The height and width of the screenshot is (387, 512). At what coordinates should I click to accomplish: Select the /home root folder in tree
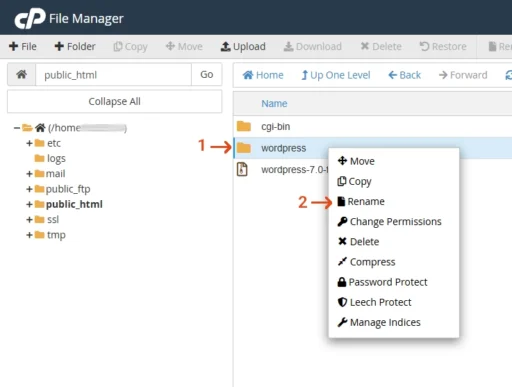[87, 128]
